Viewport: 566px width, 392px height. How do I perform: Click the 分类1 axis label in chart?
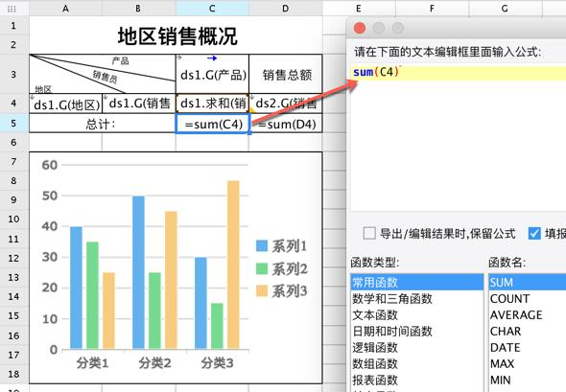pyautogui.click(x=92, y=363)
